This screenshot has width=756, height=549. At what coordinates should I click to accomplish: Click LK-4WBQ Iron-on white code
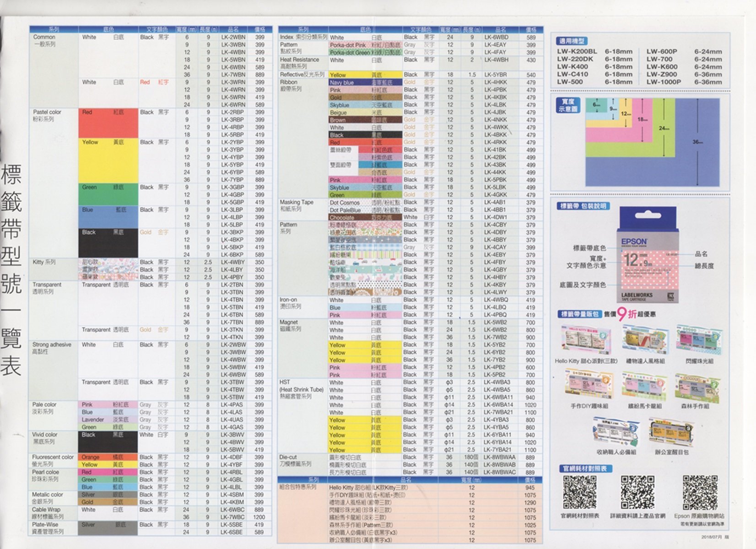496,300
